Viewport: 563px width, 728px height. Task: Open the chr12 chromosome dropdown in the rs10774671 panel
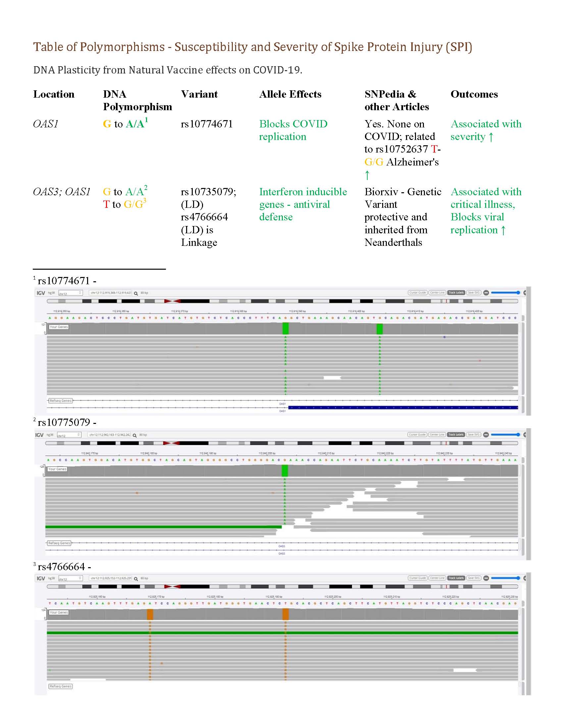coord(70,293)
